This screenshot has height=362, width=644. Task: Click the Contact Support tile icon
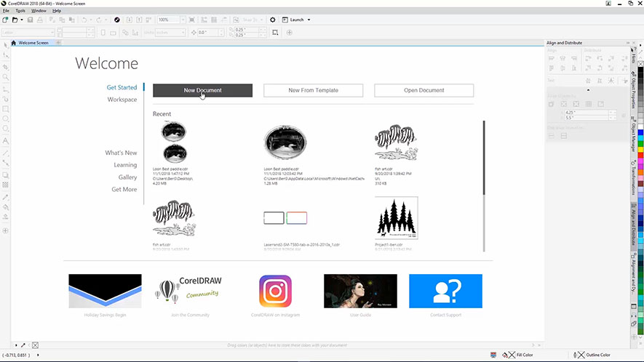445,291
